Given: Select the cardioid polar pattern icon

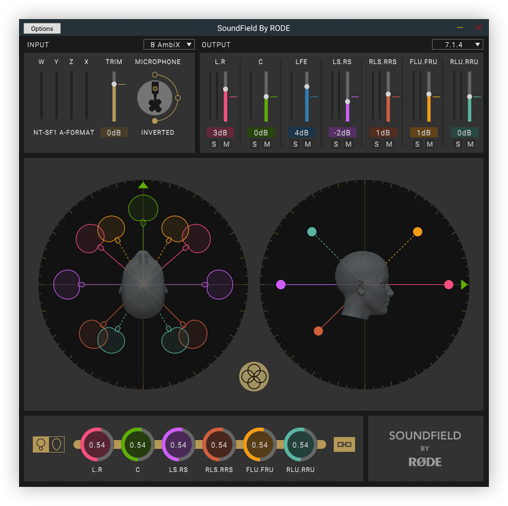Looking at the screenshot, I should click(57, 444).
